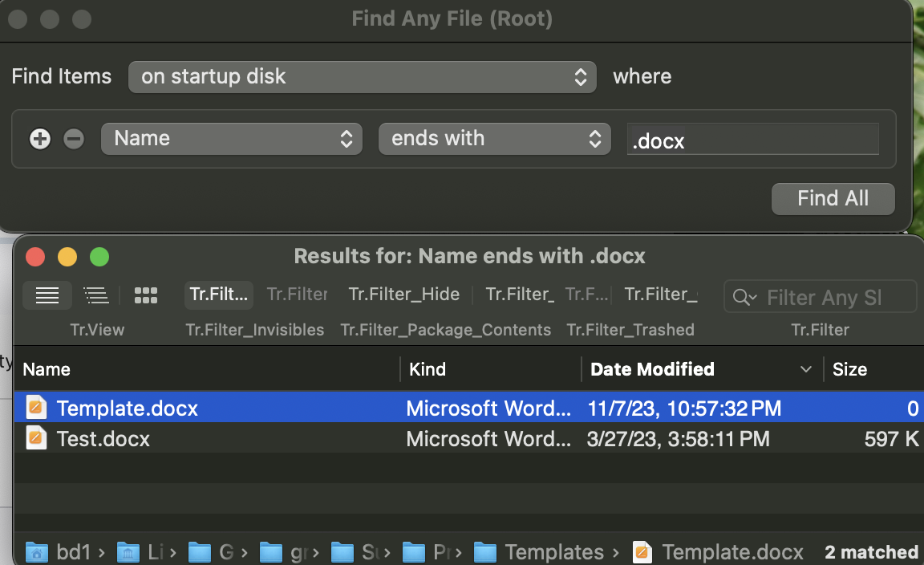Click the Kind column header
The width and height of the screenshot is (924, 565).
click(428, 369)
